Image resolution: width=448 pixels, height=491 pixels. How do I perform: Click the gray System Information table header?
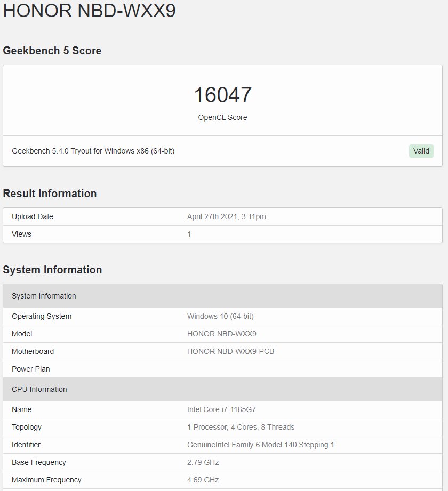coord(223,296)
